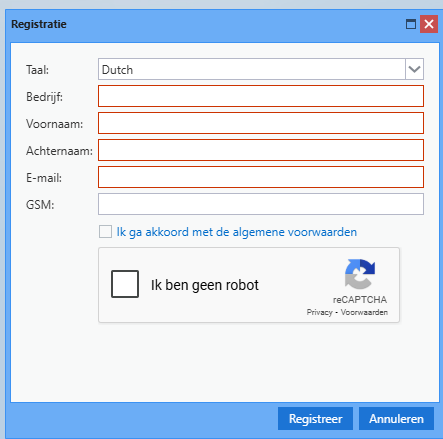This screenshot has height=439, width=443.
Task: Open the reCAPTCHA Privacy link
Action: (x=320, y=312)
